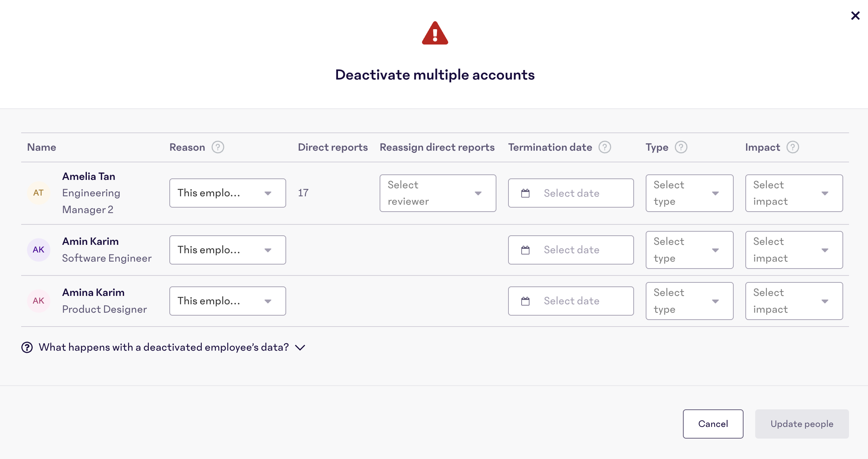
Task: Open Select impact dropdown for Amelia Tan
Action: 794,193
